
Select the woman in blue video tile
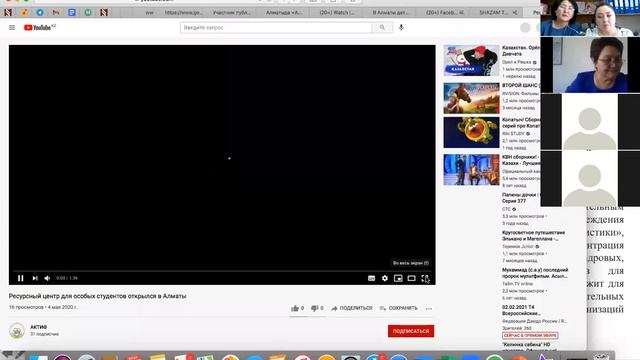click(590, 65)
